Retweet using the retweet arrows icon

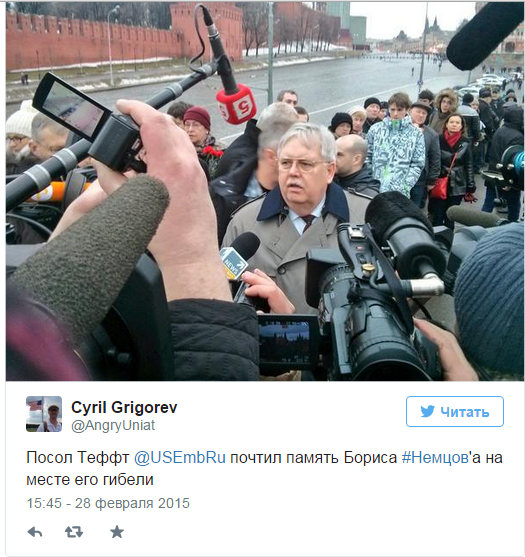[74, 532]
